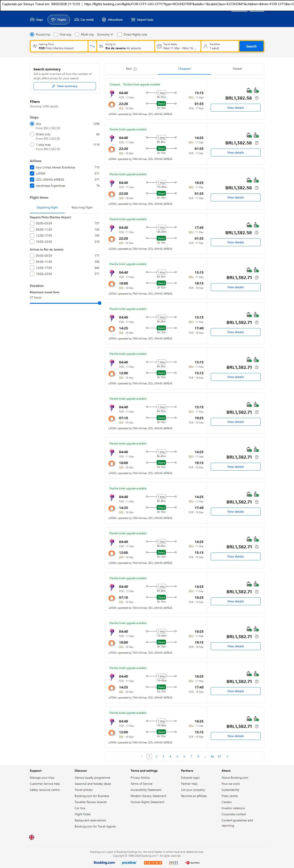Open the Economy cabin class dropdown
Screen dimensions: 294x868
click(x=105, y=34)
